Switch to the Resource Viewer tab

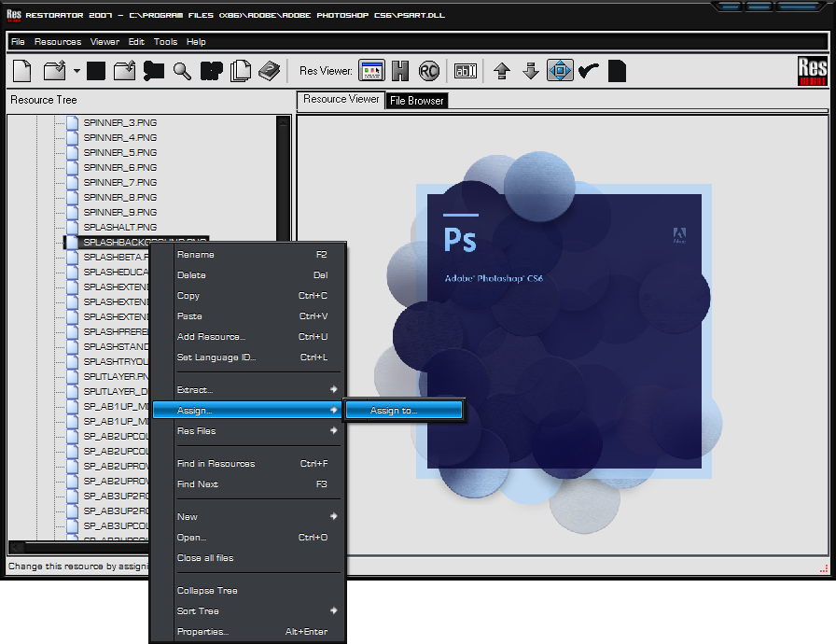(341, 99)
